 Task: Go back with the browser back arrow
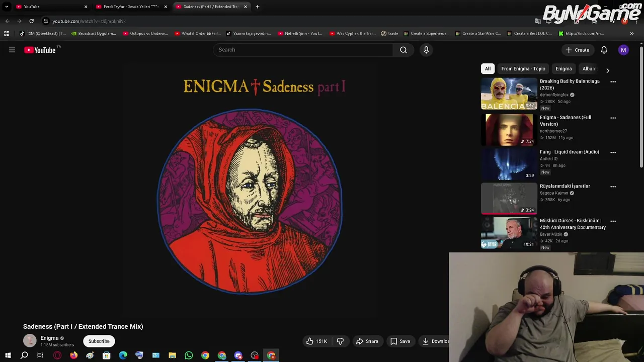tap(7, 21)
